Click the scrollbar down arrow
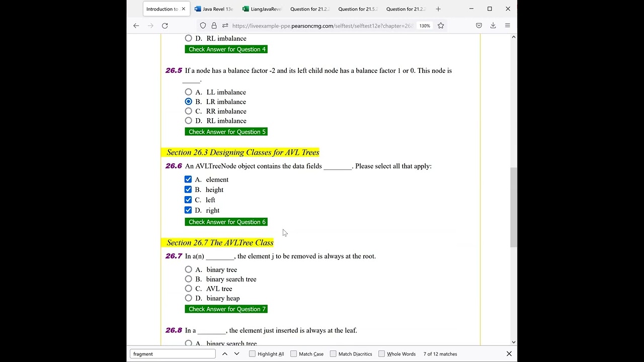This screenshot has width=644, height=362. click(513, 342)
